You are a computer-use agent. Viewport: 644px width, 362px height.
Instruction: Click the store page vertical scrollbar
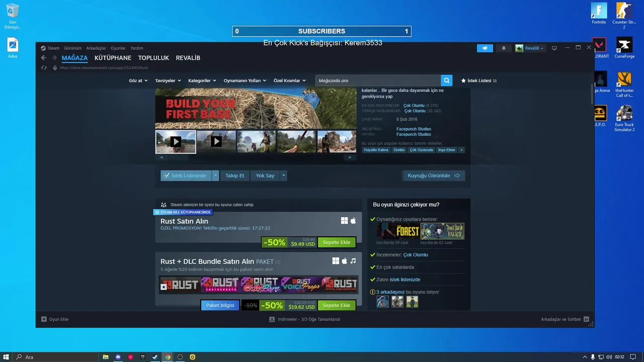pos(592,95)
